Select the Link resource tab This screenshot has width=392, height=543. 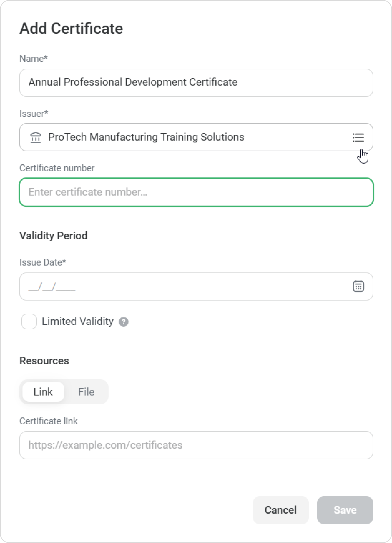click(43, 392)
